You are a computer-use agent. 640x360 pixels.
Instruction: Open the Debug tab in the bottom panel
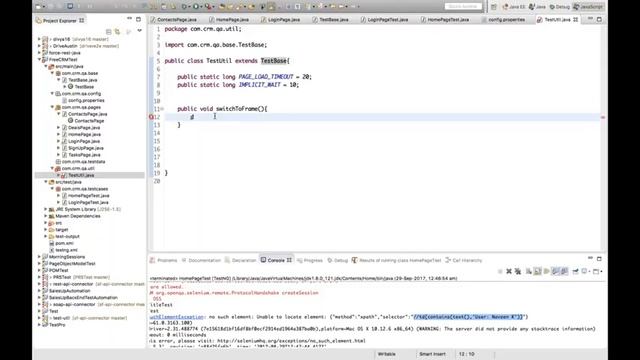[338, 260]
